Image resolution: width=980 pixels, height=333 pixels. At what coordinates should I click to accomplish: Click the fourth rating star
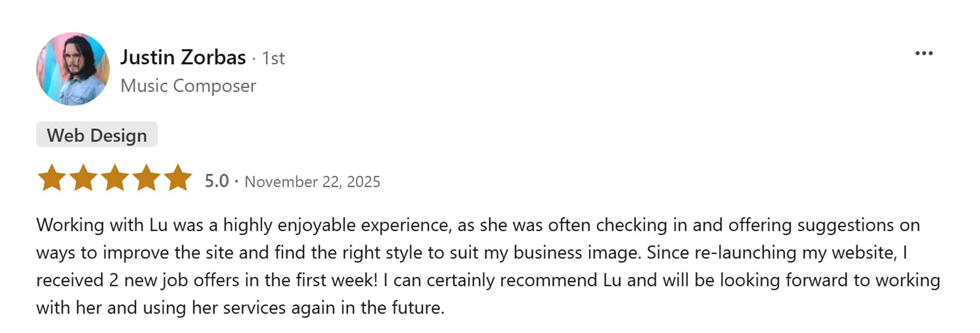pyautogui.click(x=146, y=178)
